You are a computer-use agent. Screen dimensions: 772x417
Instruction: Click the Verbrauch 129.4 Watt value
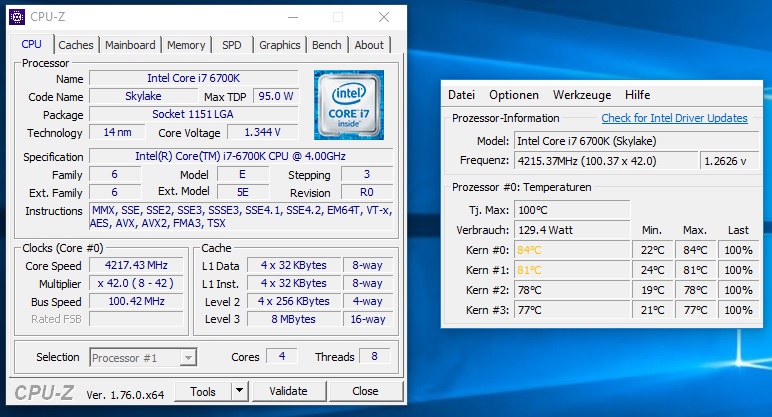[x=572, y=230]
